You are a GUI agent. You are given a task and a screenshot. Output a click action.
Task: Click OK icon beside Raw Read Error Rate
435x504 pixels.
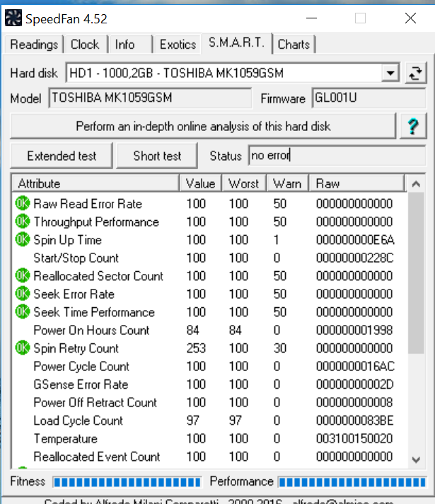coord(23,204)
